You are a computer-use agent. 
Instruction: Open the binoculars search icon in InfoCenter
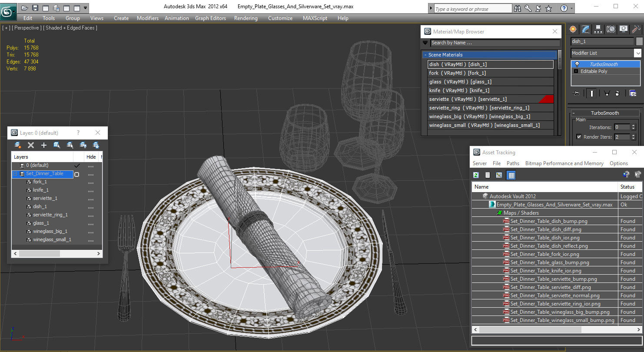518,8
